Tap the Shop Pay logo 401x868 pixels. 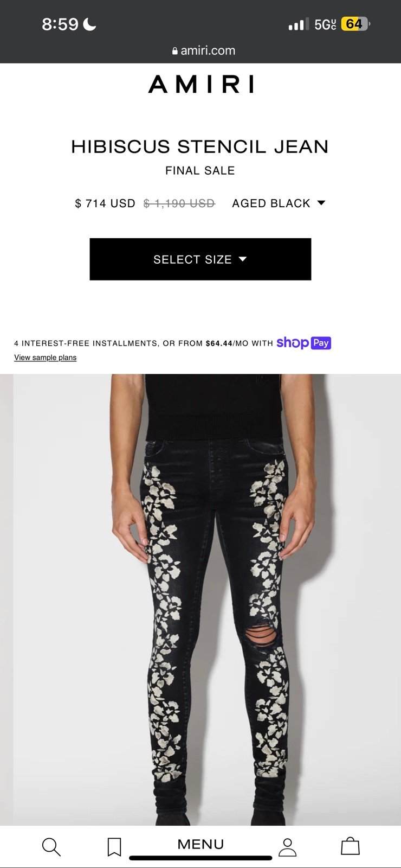pyautogui.click(x=303, y=343)
